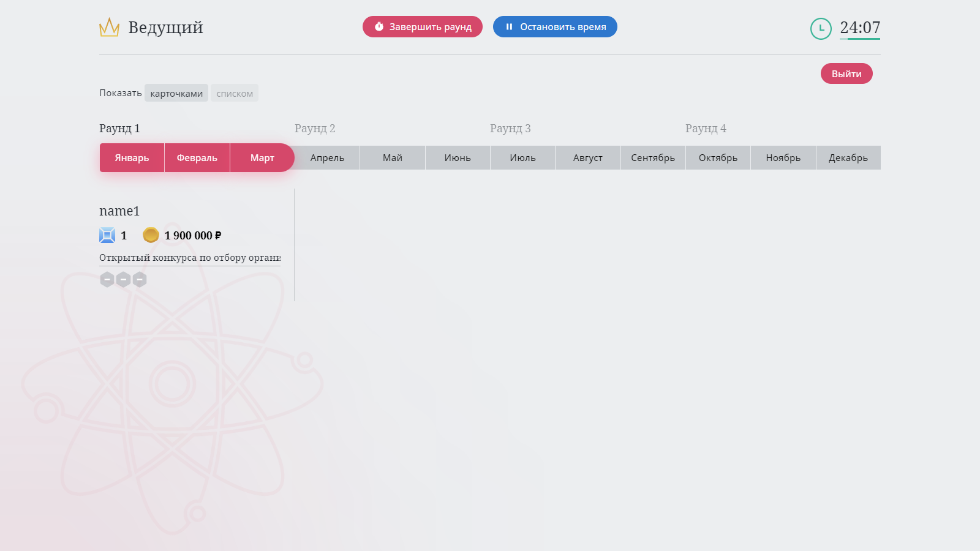Screen dimensions: 980x551
Task: Click the Выйти button
Action: tap(846, 73)
